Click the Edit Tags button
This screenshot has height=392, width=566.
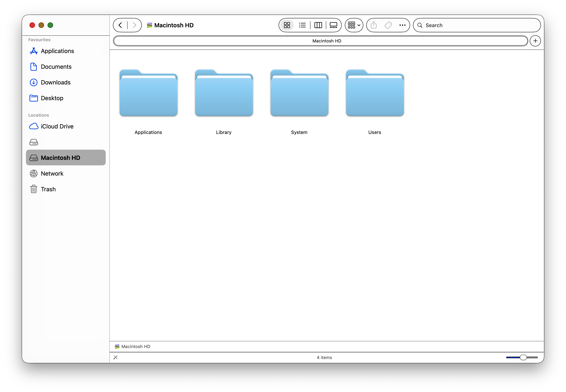[x=388, y=25]
